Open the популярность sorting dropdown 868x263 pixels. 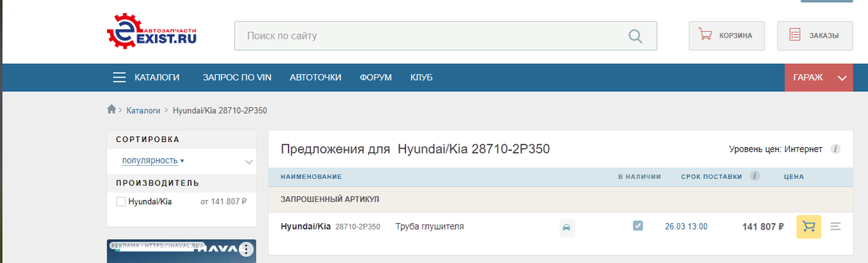click(153, 160)
